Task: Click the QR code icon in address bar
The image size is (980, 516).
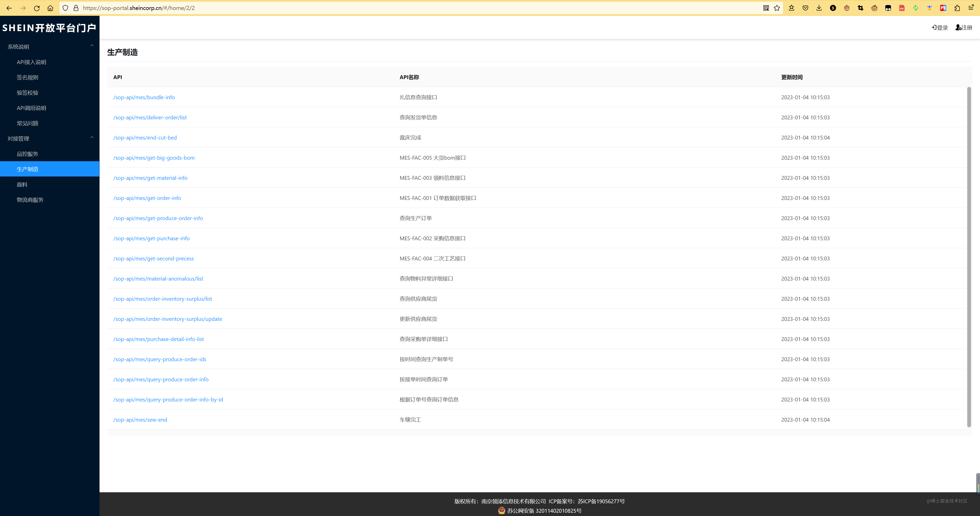Action: tap(766, 8)
